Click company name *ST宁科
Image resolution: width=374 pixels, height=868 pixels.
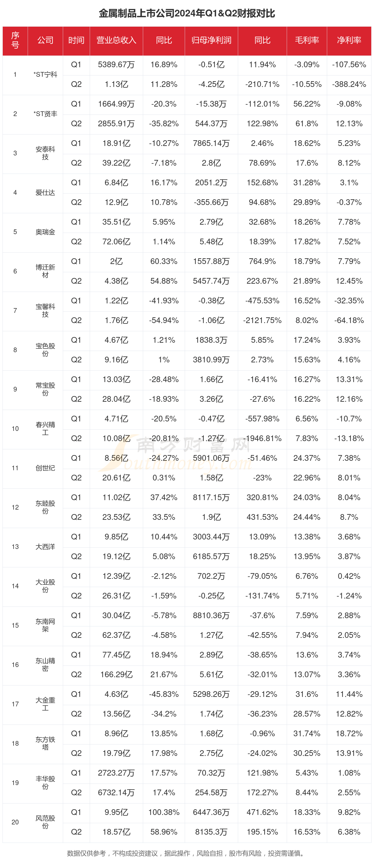pyautogui.click(x=46, y=75)
